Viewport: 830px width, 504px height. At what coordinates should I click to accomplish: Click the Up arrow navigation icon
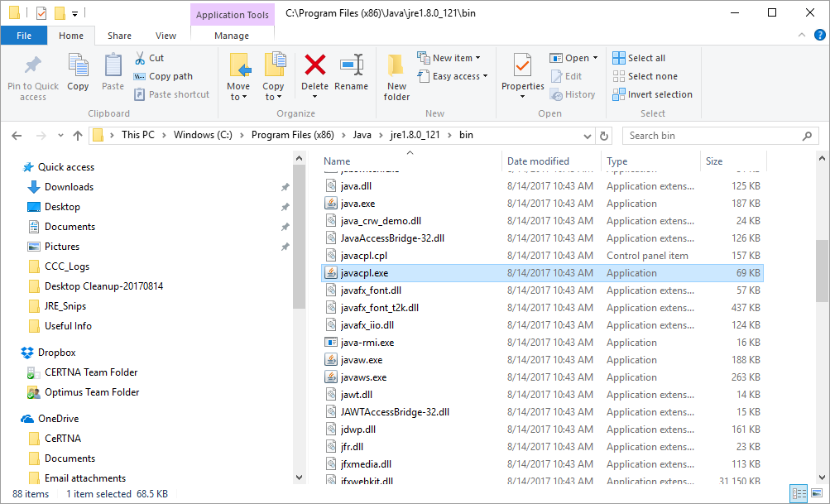coord(78,136)
